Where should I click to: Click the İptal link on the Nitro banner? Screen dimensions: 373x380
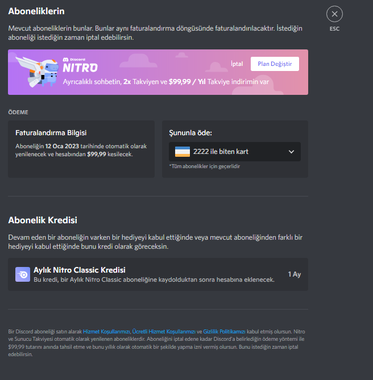(x=237, y=64)
